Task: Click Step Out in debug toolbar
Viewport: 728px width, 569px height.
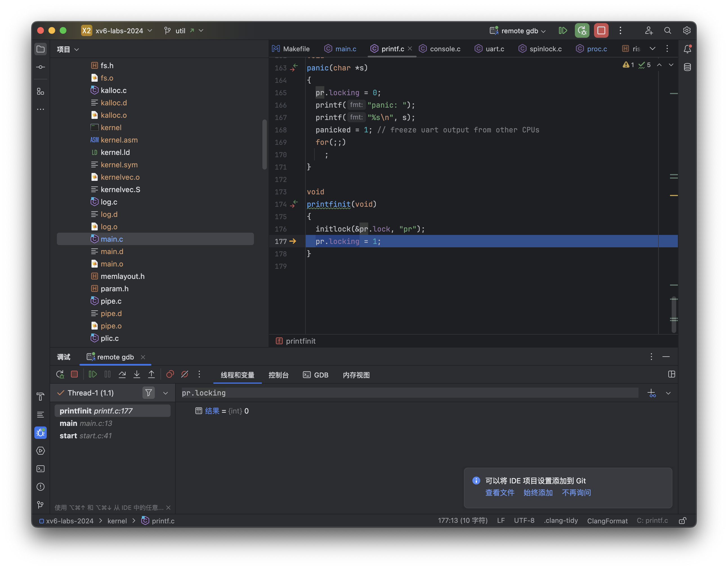Action: 151,375
